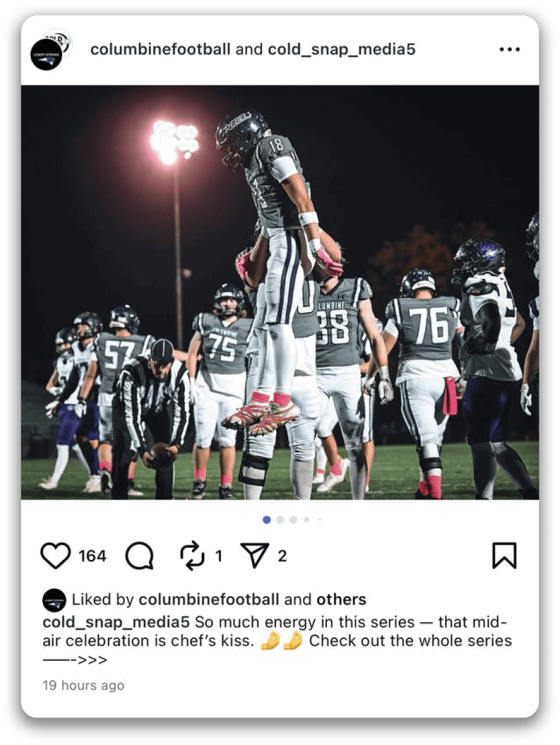Click the football celebration photo
Screen dimensions: 560x745
coord(280,292)
